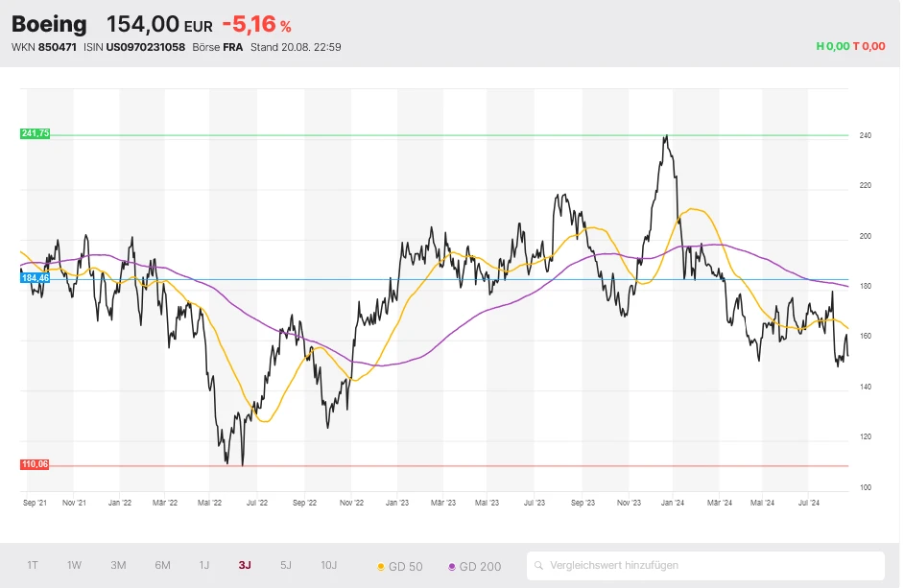Select the active 3J time range
Image resolution: width=904 pixels, height=588 pixels.
point(245,566)
